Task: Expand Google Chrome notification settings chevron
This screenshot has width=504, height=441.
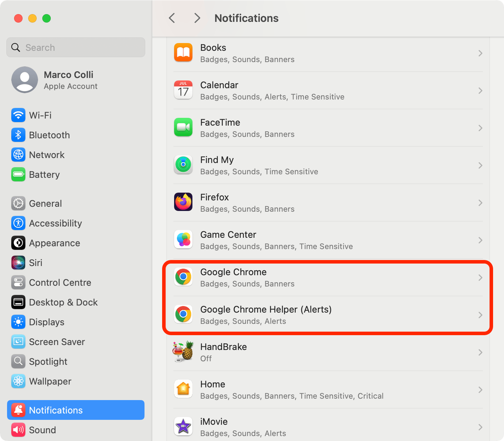Action: [x=480, y=278]
